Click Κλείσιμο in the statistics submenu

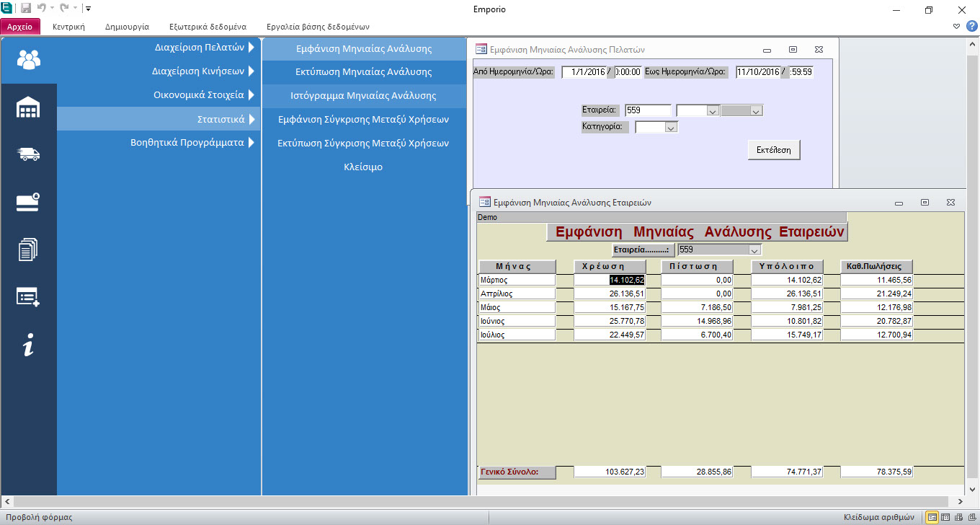coord(363,167)
